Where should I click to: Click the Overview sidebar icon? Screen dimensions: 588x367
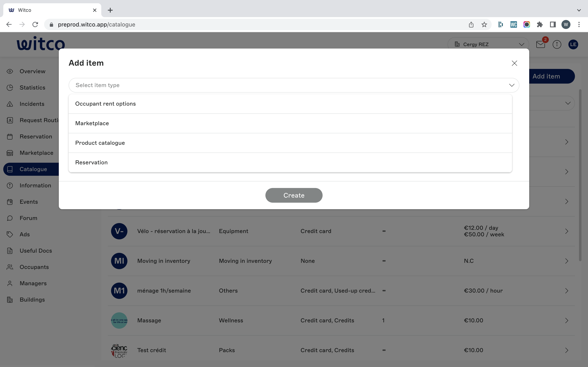pos(10,71)
